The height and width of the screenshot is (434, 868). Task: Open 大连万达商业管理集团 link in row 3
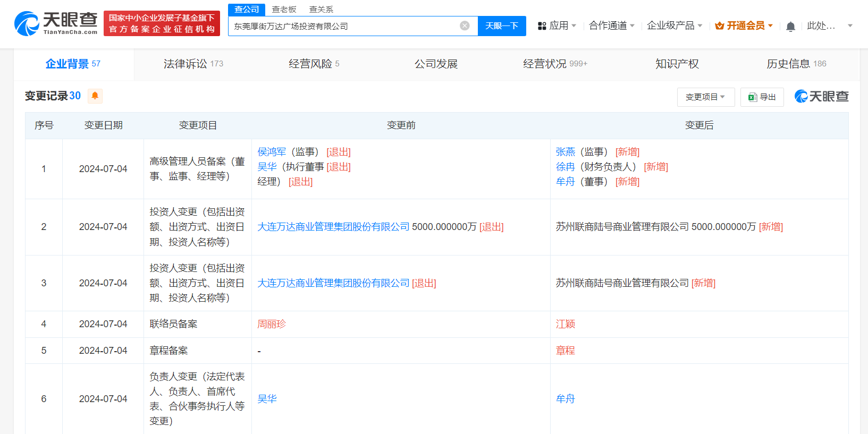[333, 283]
